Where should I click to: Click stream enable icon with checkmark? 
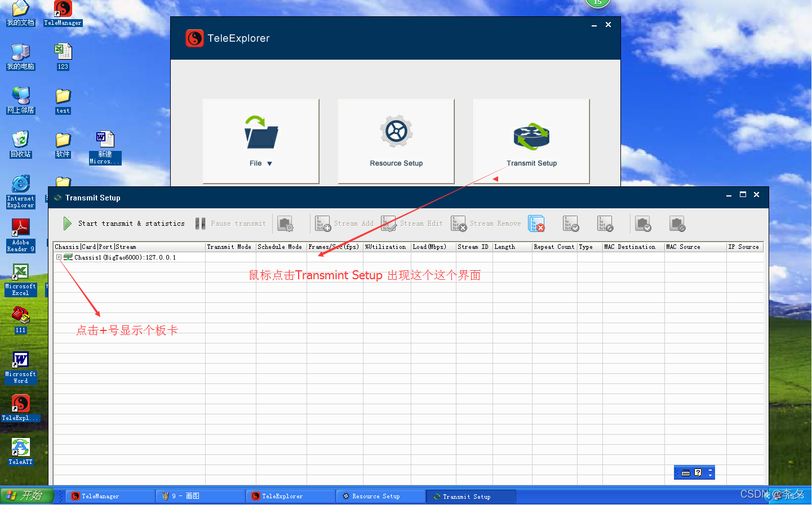pyautogui.click(x=571, y=224)
